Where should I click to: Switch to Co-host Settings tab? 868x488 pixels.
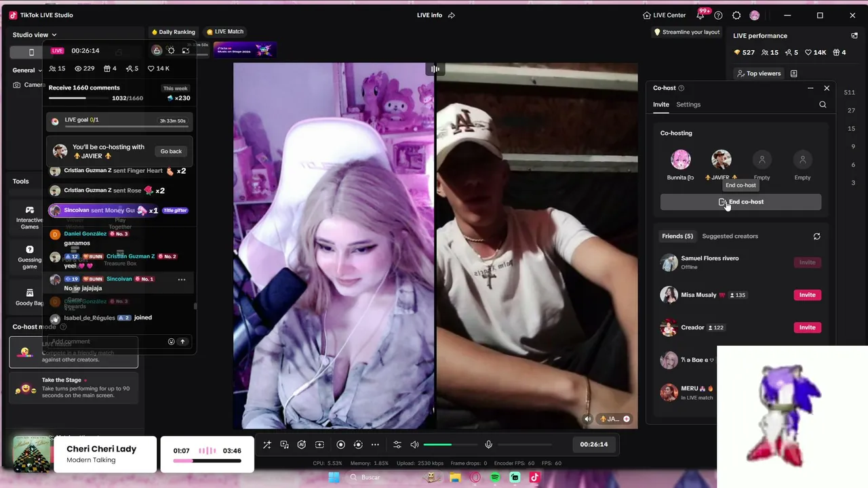pos(688,104)
